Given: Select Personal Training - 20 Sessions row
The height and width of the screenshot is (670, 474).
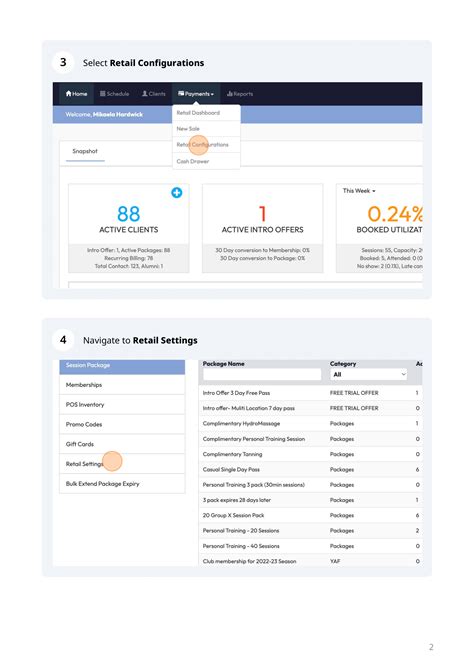Looking at the screenshot, I should coord(311,531).
